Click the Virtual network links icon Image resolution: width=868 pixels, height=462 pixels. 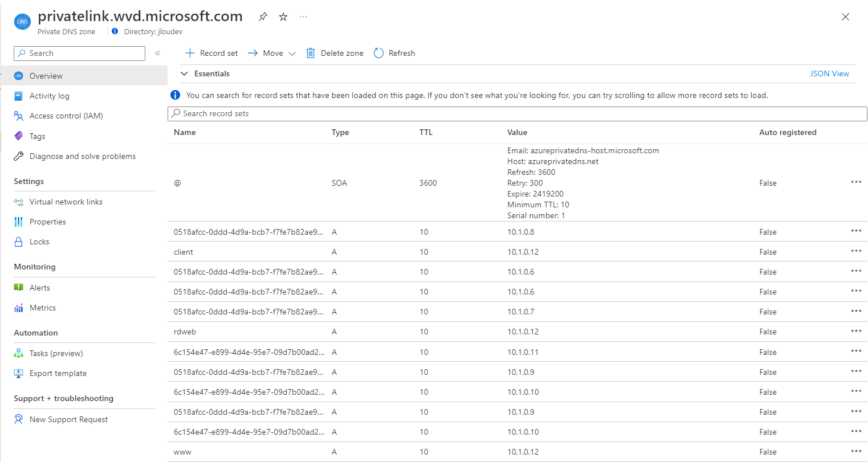[19, 202]
